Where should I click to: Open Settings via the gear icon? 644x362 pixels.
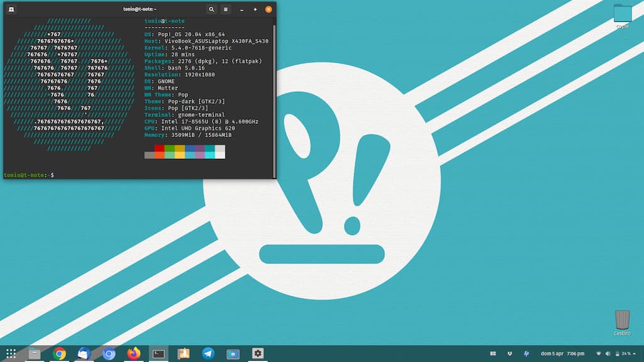[x=258, y=354]
